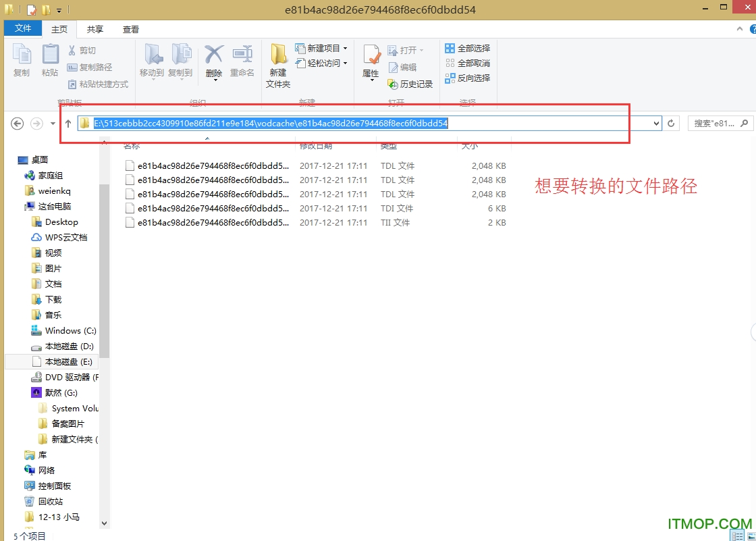Select weienkq in the navigation pane

coord(47,190)
